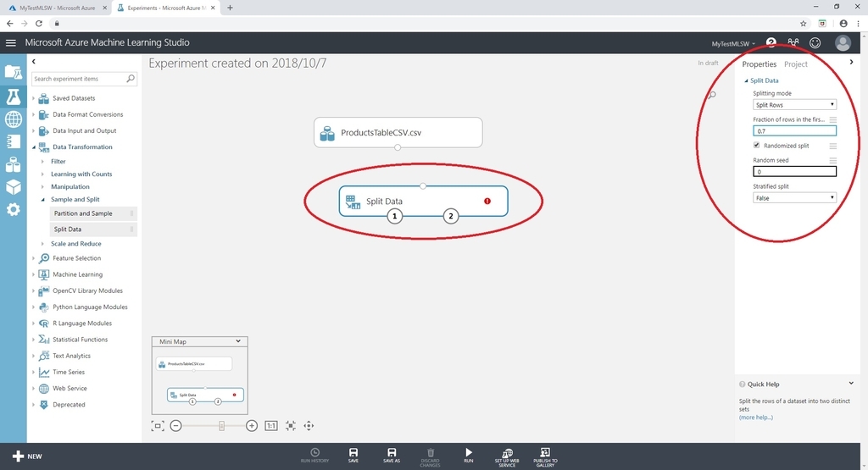Screen dimensions: 868x470
Task: Collapse the properties panel arrow
Action: pyautogui.click(x=851, y=62)
